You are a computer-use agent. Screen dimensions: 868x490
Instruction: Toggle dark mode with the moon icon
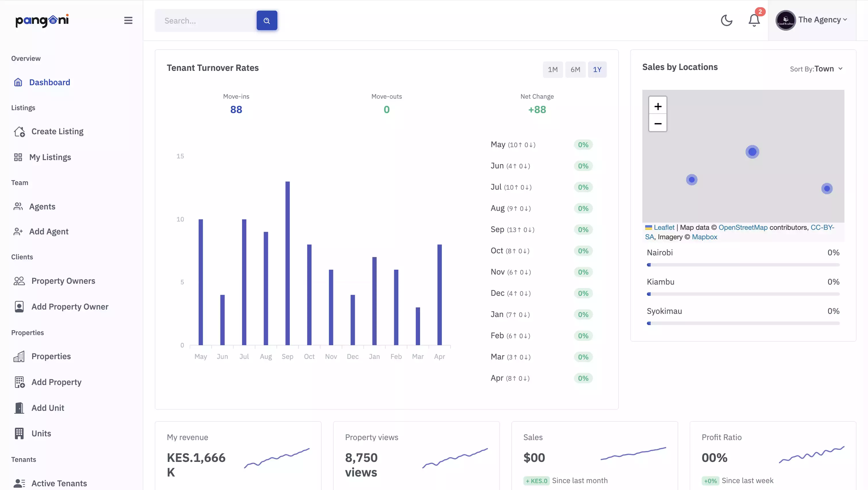pos(726,21)
